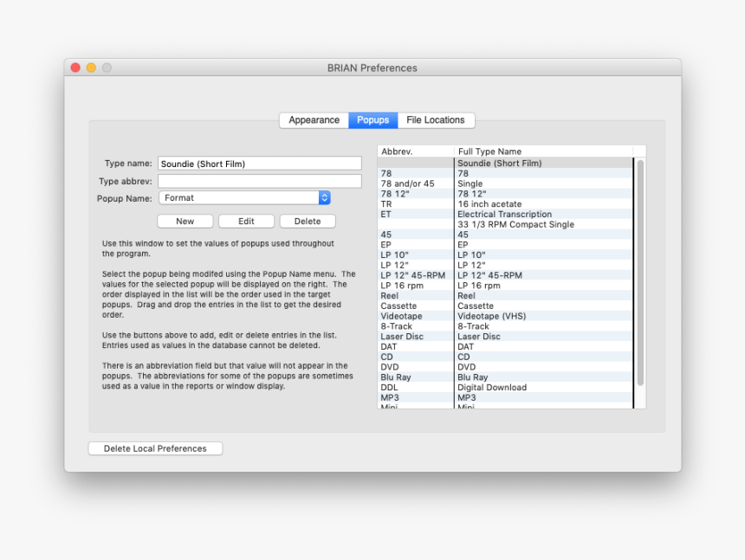Viewport: 745px width, 560px height.
Task: Switch to the Appearance tab
Action: click(314, 120)
